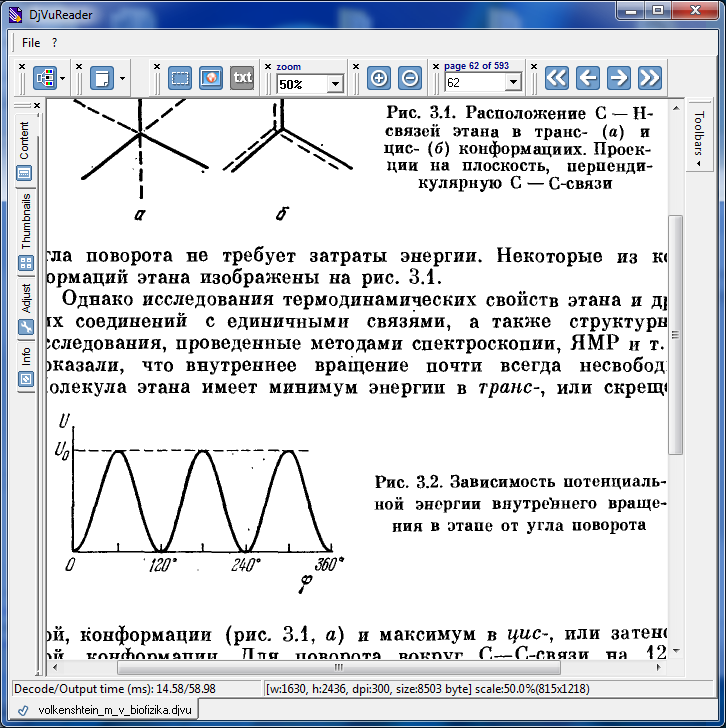Expand the Toolbars panel on right
Screen dimensions: 726x728
(x=699, y=138)
